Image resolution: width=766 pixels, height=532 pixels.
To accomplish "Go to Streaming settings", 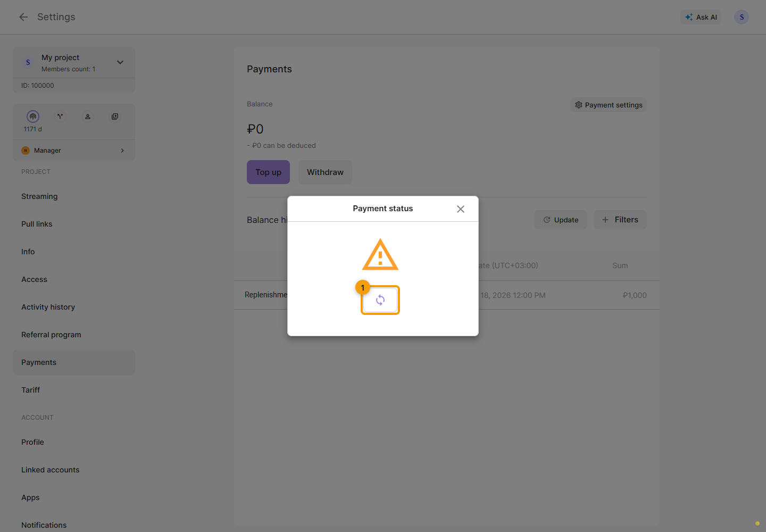I will point(74,196).
